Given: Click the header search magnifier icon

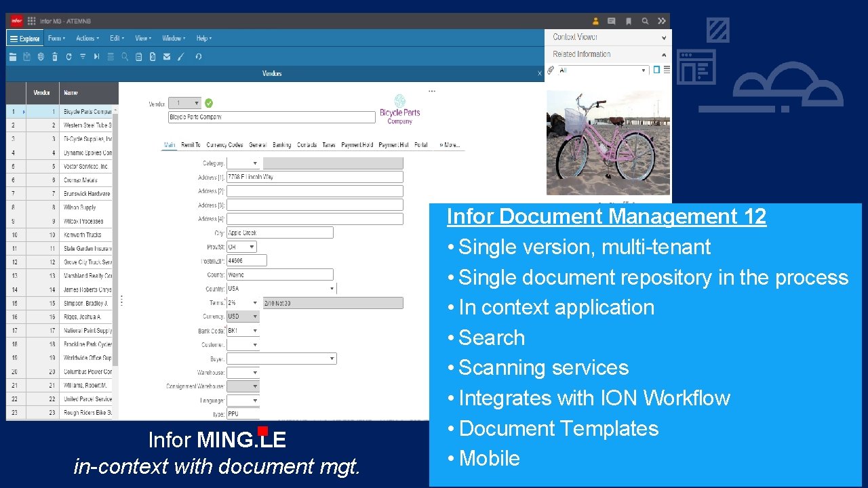Looking at the screenshot, I should click(645, 21).
